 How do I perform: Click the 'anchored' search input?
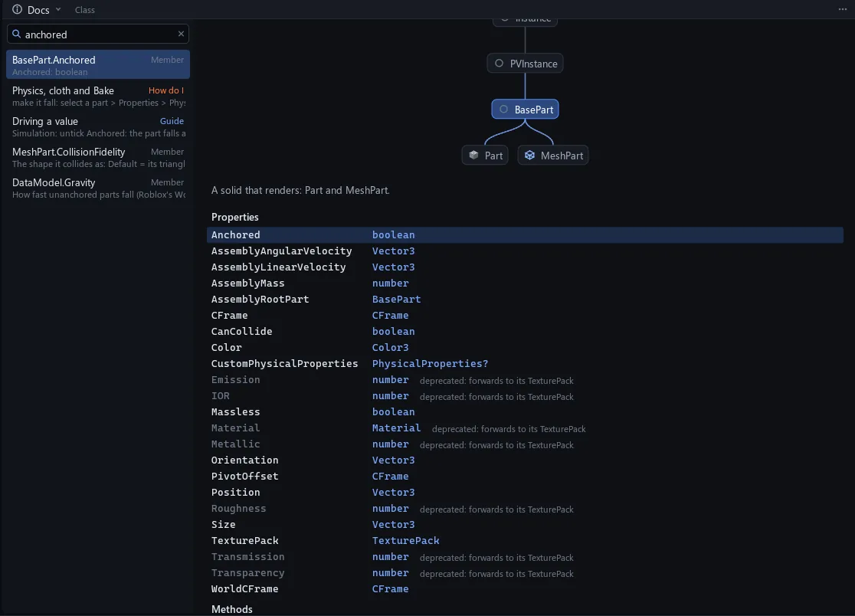click(98, 34)
